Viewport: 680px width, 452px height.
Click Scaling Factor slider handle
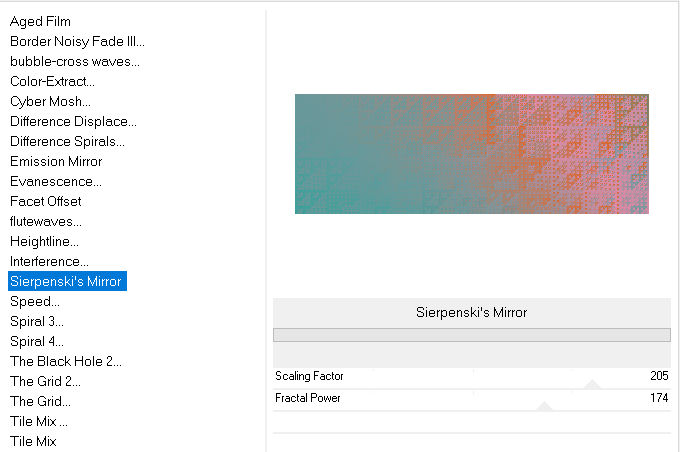[x=592, y=384]
